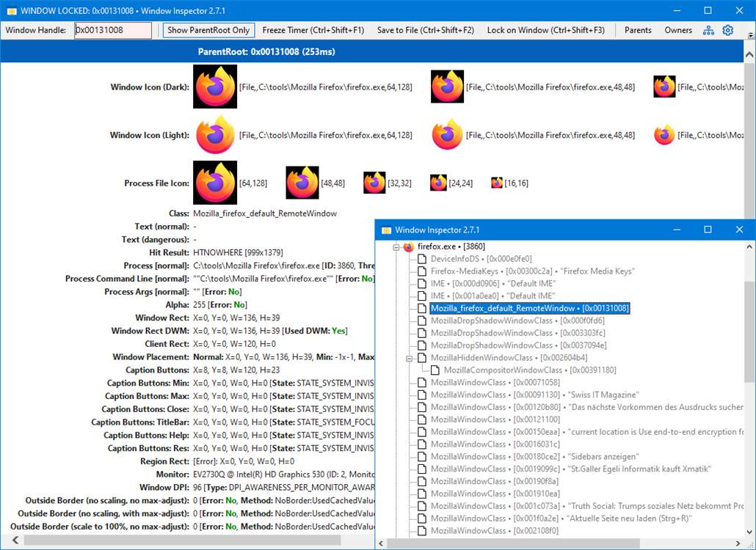Screen dimensions: 756x550
Task: Select the Aktuelle Seite neu laden row
Action: coord(561,518)
